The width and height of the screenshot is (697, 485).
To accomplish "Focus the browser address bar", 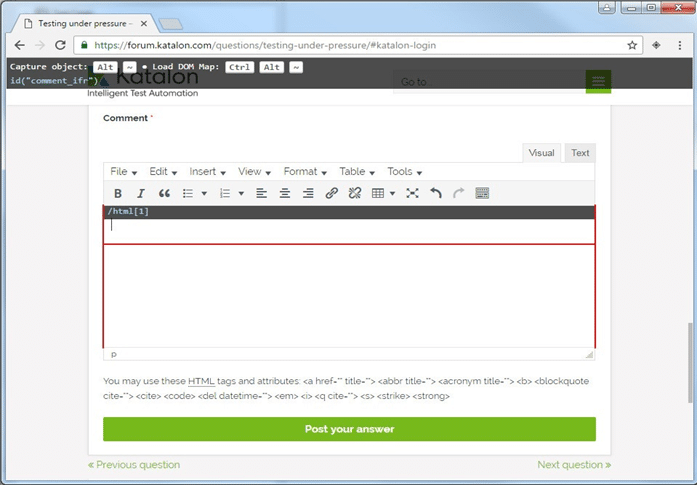I will click(360, 45).
